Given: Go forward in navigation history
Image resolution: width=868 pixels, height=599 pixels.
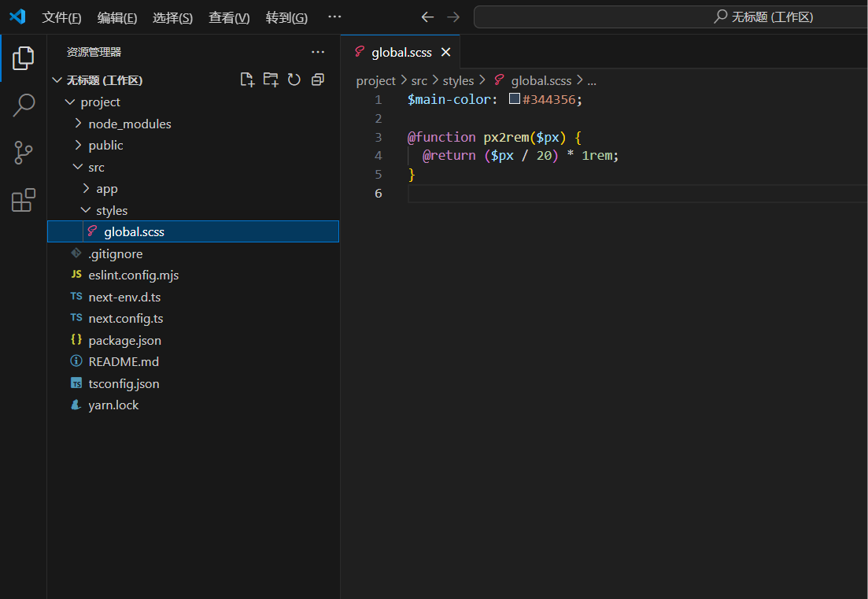Looking at the screenshot, I should 453,17.
